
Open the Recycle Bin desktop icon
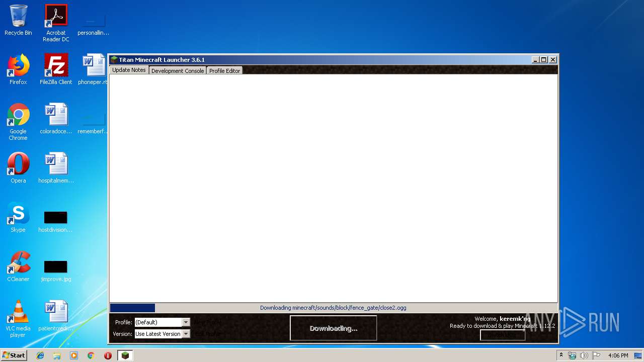pyautogui.click(x=18, y=20)
